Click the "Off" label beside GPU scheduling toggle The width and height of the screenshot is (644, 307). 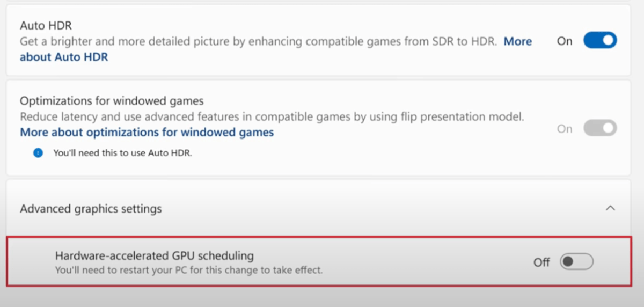(x=541, y=262)
